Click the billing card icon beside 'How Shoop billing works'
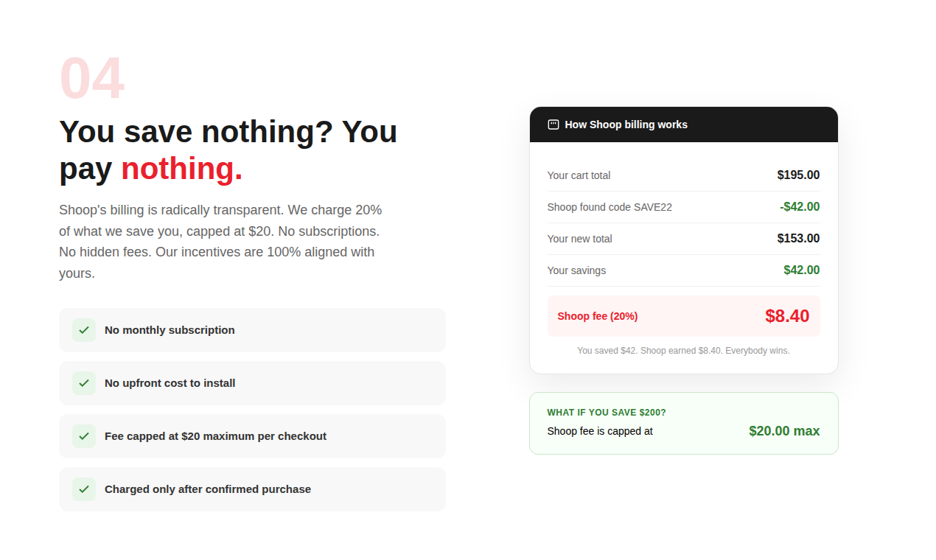 [x=553, y=125]
